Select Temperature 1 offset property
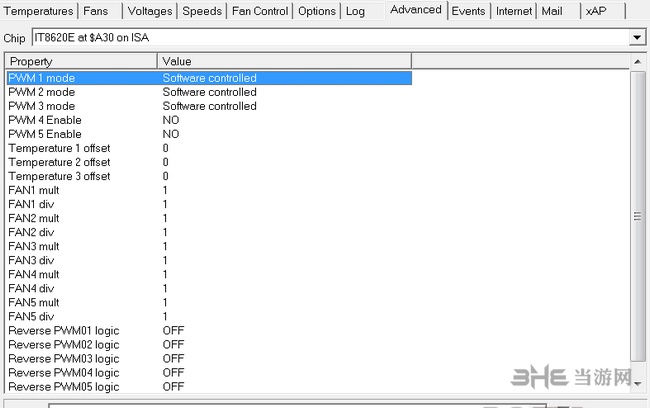 coord(59,148)
